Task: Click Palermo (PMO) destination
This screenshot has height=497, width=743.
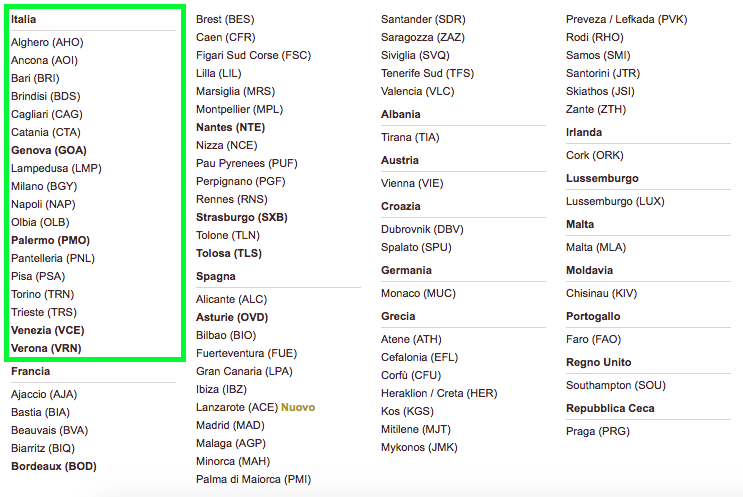Action: click(50, 240)
